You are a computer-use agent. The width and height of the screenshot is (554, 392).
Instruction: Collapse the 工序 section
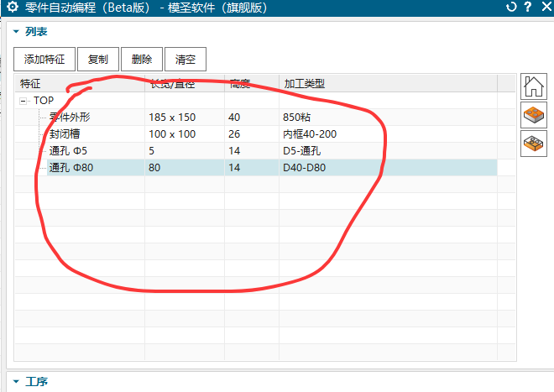tap(16, 381)
